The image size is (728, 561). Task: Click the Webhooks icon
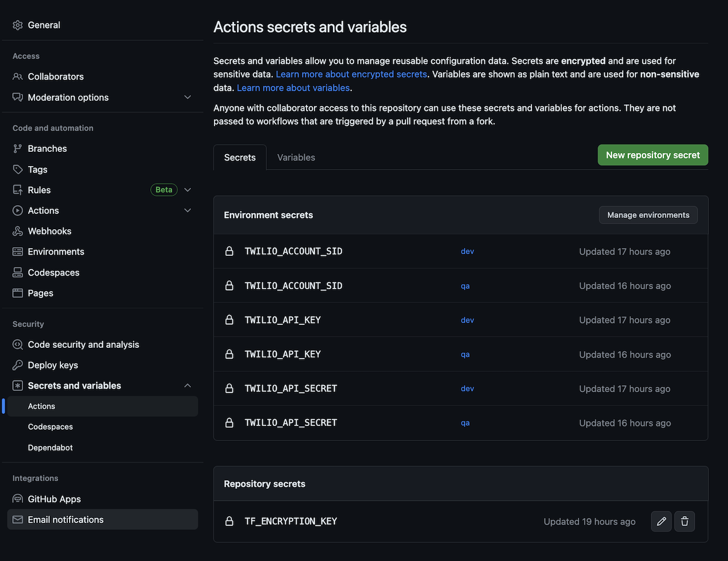point(18,231)
